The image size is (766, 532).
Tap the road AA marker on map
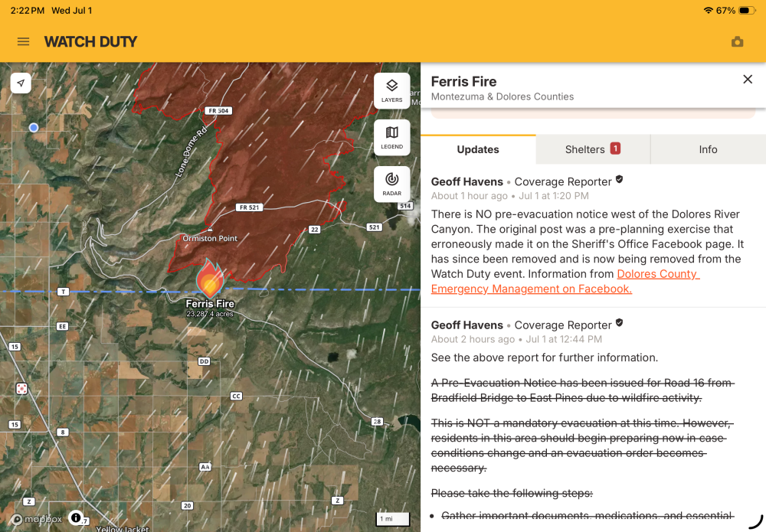point(205,467)
